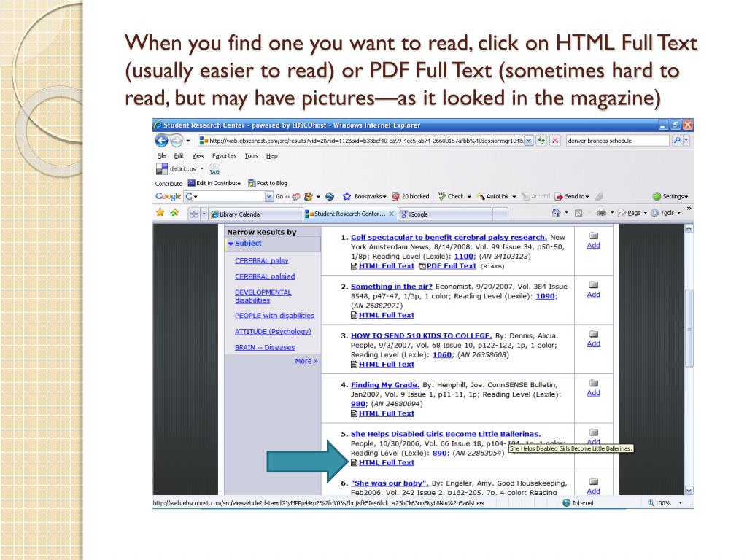Click the del.icio.us toolbar icon

coord(162,169)
